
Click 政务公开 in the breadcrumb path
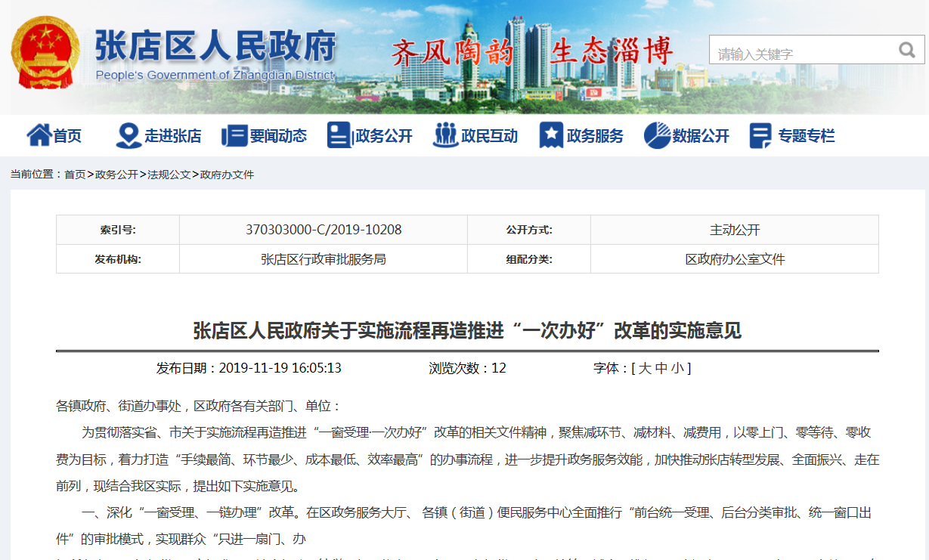click(116, 175)
